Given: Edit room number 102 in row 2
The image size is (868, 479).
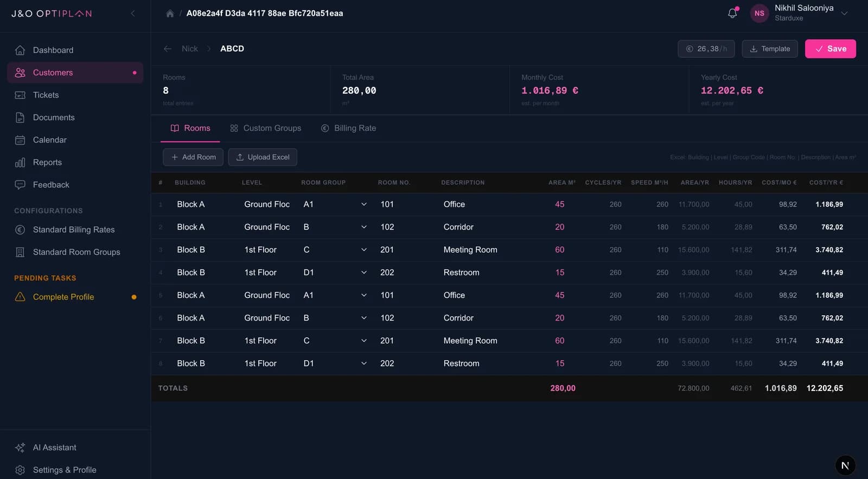Looking at the screenshot, I should point(404,227).
